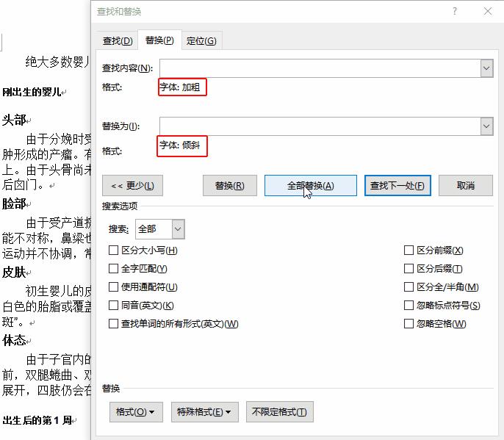
Task: Enable the 区分后缀(T) checkbox
Action: (x=408, y=268)
